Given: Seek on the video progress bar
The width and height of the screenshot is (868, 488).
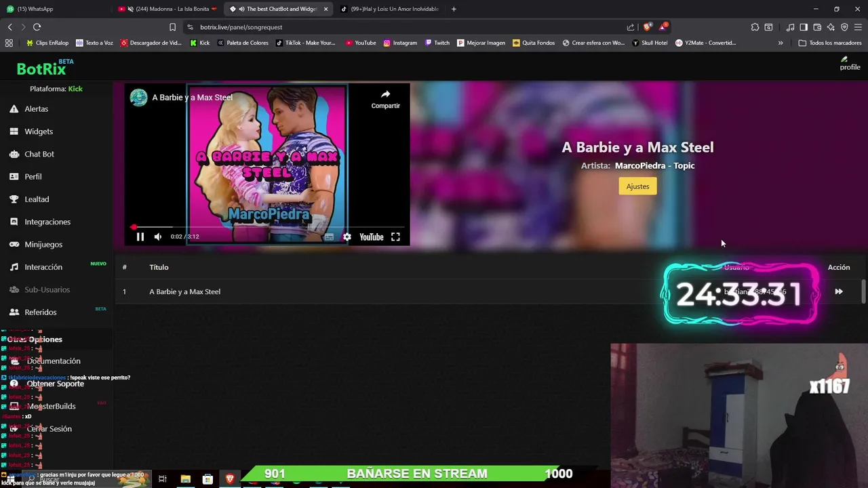Looking at the screenshot, I should point(267,227).
